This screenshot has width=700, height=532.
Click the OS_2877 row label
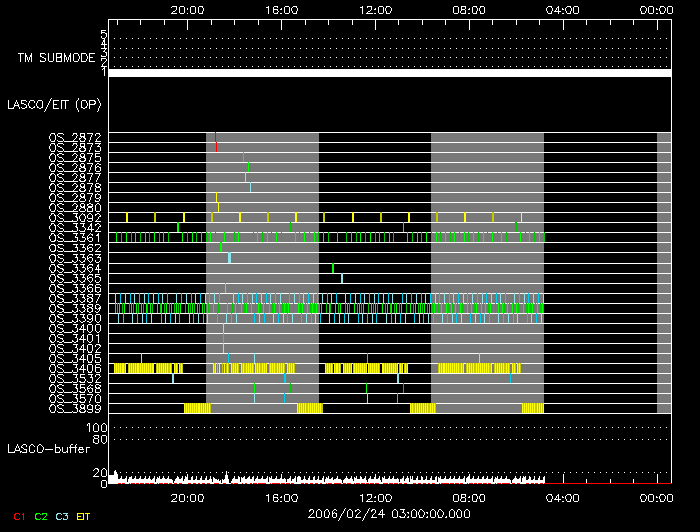click(75, 177)
